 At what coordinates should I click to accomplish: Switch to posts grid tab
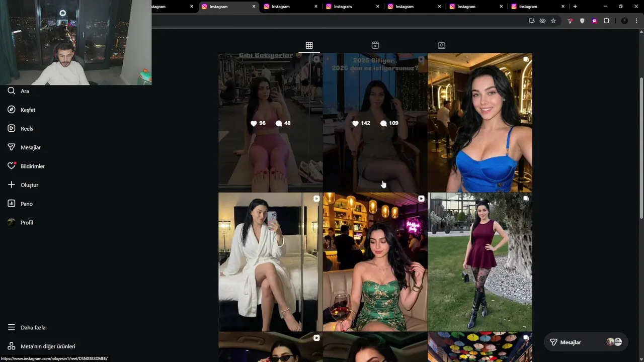click(309, 45)
